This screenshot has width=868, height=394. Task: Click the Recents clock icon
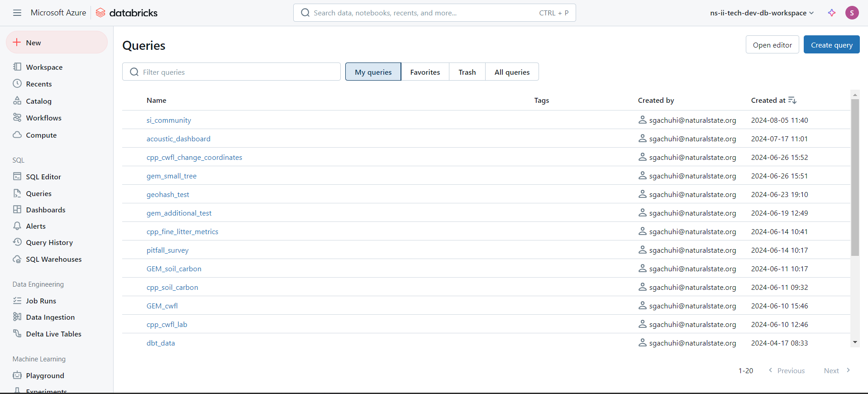pyautogui.click(x=17, y=83)
